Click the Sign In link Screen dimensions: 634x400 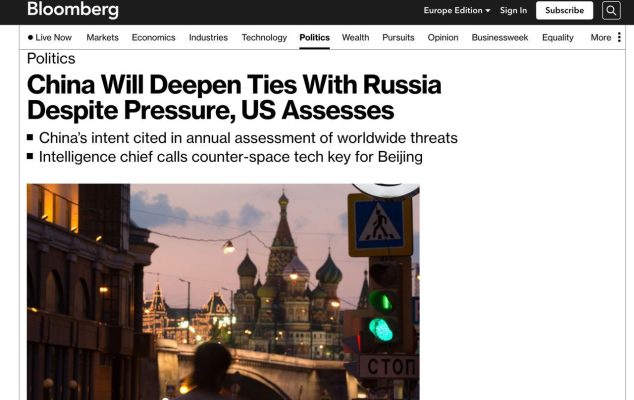click(514, 11)
